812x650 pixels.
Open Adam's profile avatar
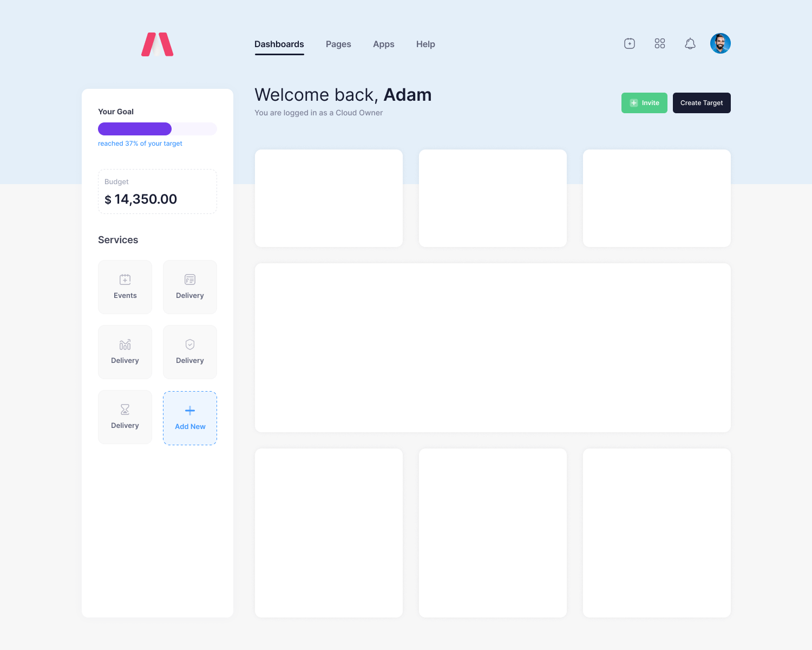click(720, 43)
